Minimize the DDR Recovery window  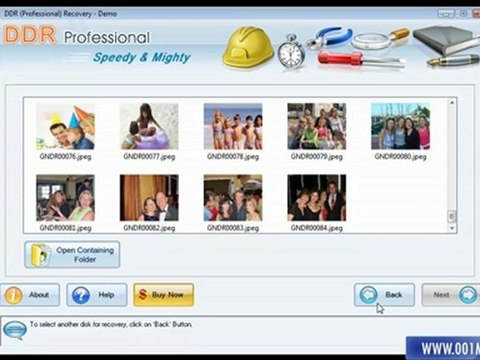[446, 14]
